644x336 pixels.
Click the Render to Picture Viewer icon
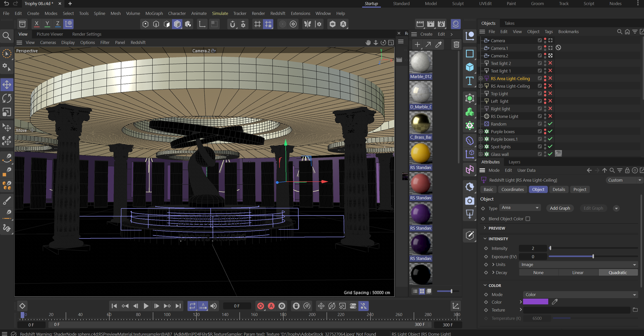tap(430, 24)
